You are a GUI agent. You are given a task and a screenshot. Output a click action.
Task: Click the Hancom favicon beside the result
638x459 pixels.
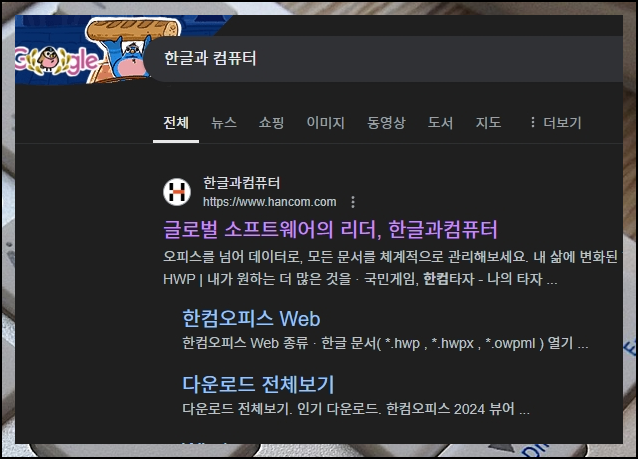pyautogui.click(x=177, y=192)
